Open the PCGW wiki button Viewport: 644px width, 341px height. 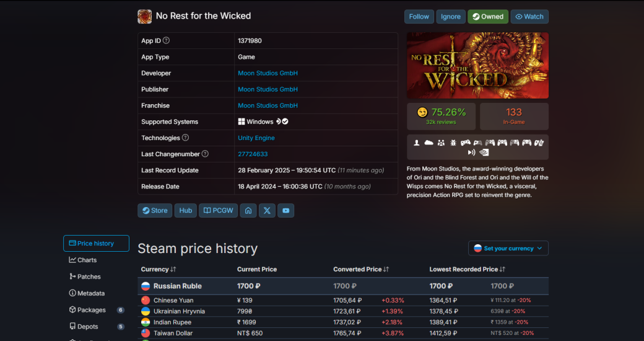218,211
